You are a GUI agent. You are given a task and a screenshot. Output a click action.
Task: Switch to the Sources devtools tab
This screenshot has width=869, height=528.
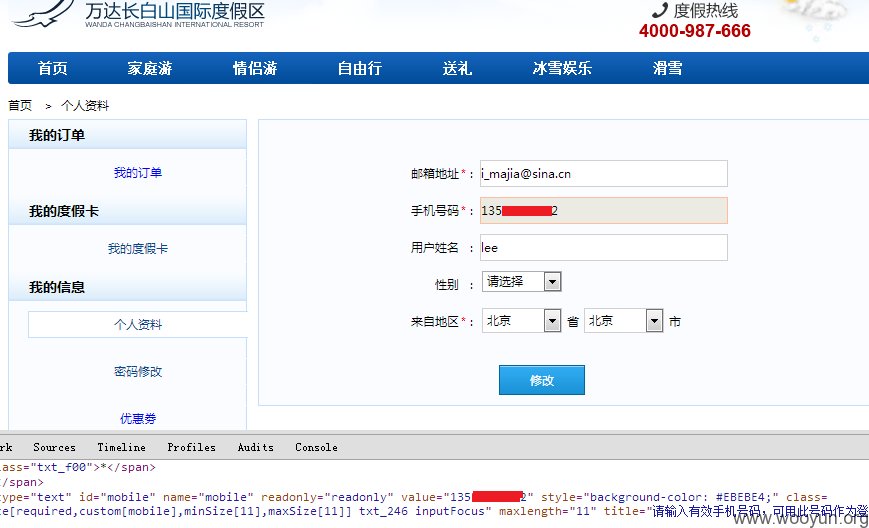click(54, 447)
